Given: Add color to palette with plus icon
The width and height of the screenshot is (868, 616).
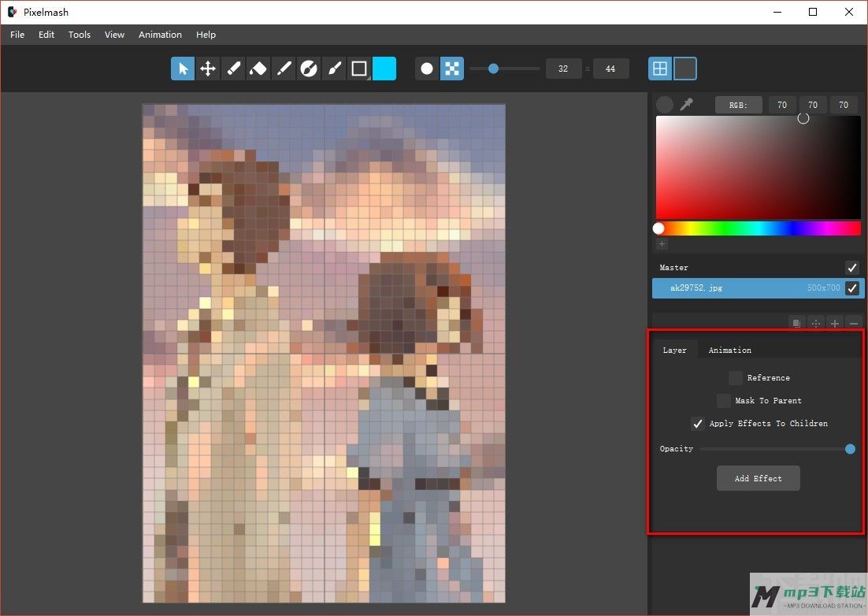Looking at the screenshot, I should pos(662,243).
